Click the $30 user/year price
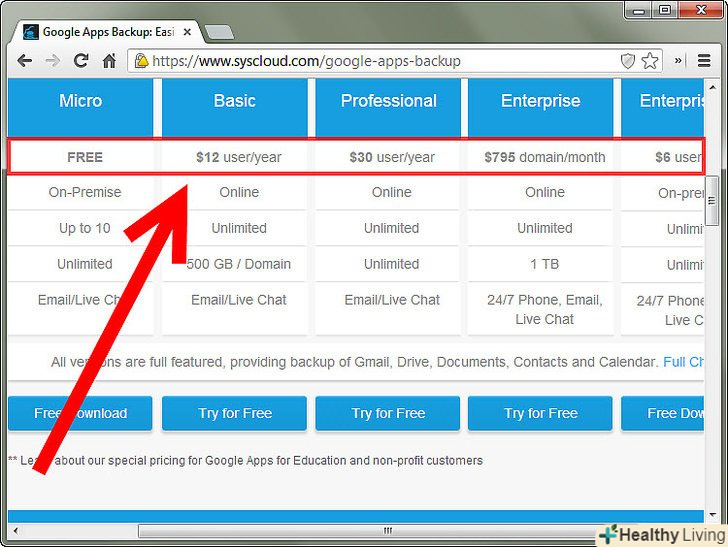 pos(392,157)
